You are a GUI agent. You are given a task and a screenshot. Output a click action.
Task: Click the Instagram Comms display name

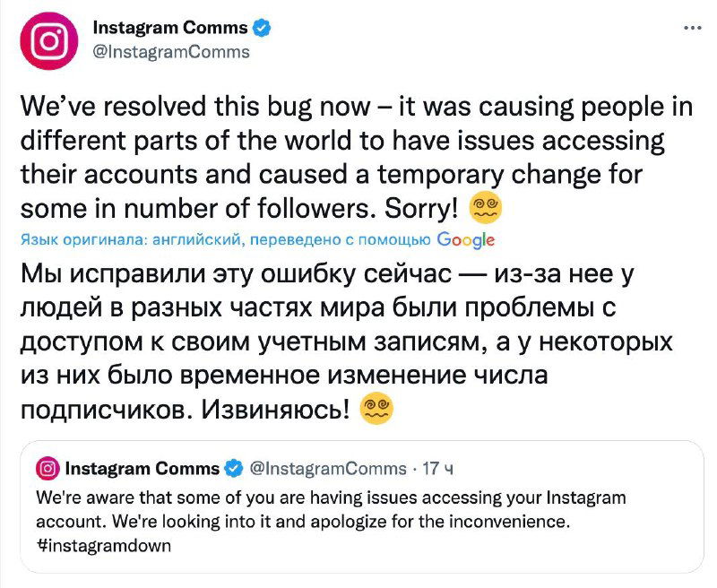172,27
